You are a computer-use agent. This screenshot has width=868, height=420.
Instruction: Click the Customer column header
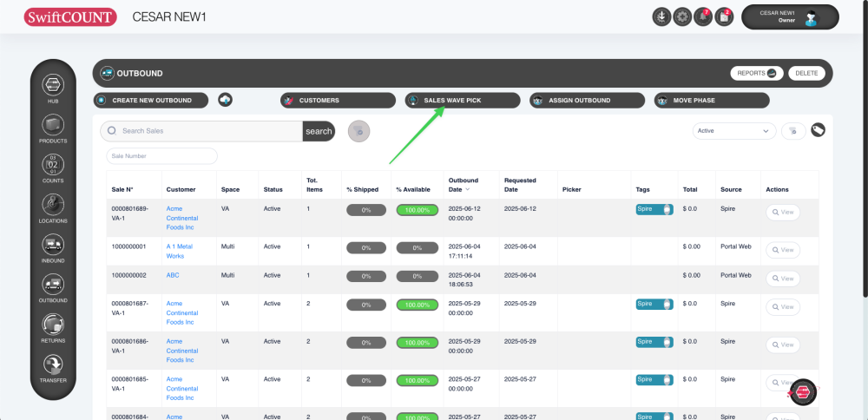click(x=181, y=189)
